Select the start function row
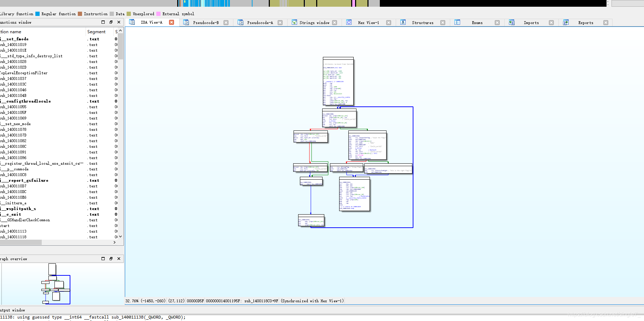The image size is (644, 321). click(59, 226)
